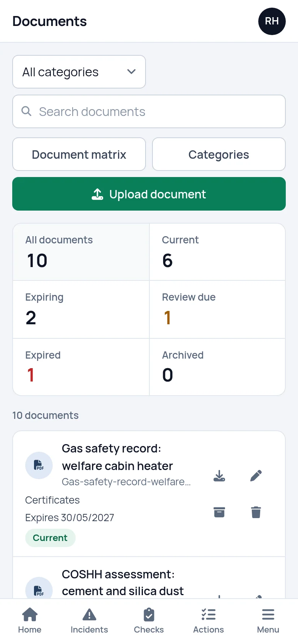Open Actions in bottom navigation
Image resolution: width=298 pixels, height=644 pixels.
pyautogui.click(x=209, y=621)
